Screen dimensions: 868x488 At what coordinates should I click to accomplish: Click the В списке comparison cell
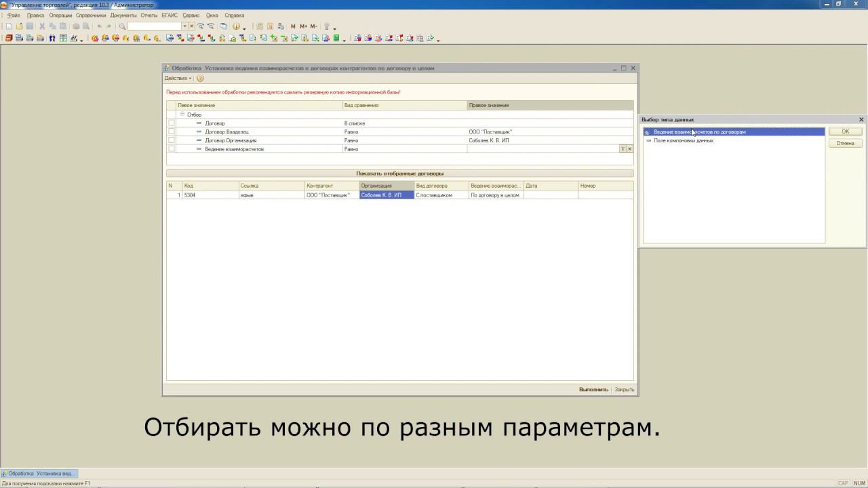pyautogui.click(x=405, y=123)
